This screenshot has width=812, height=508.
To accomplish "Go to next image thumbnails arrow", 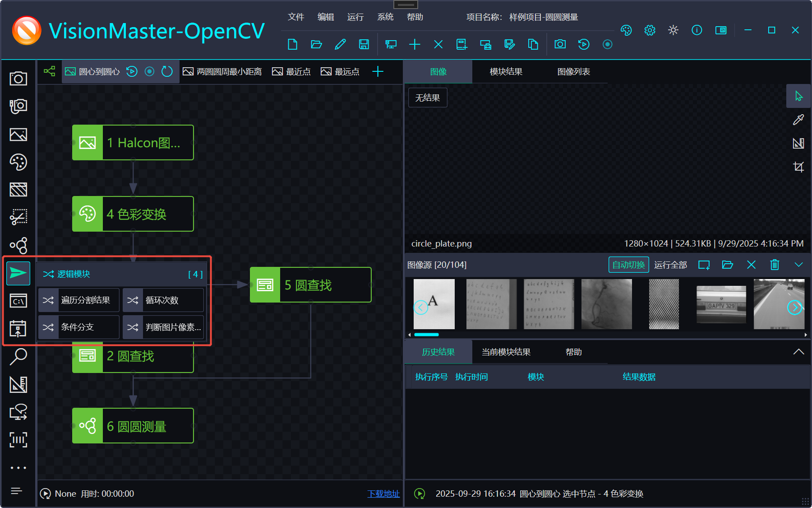I will point(794,308).
